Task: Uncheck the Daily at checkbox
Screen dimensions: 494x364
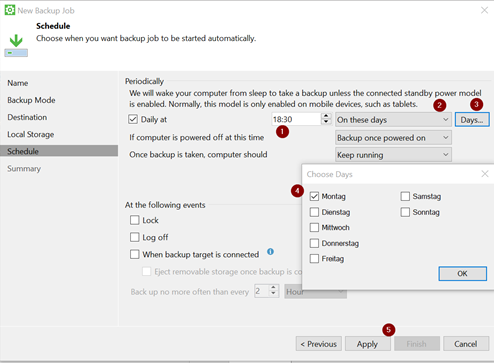Action: [133, 119]
